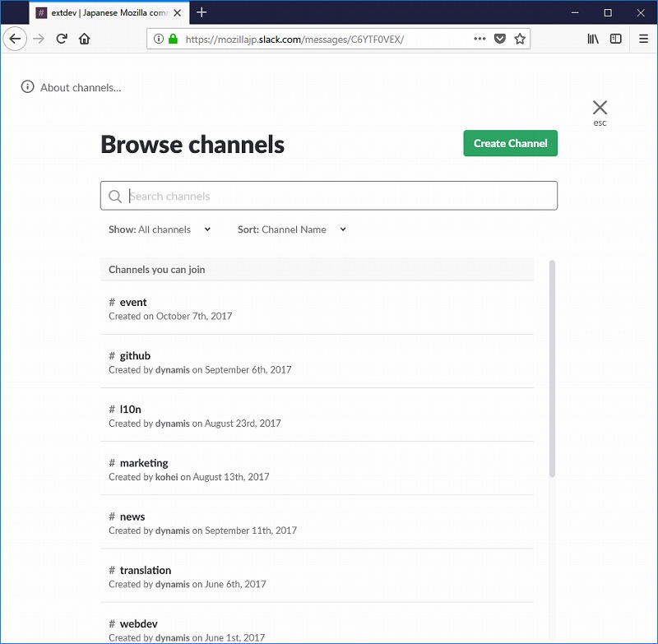
Task: Open the browser home page
Action: [x=85, y=39]
